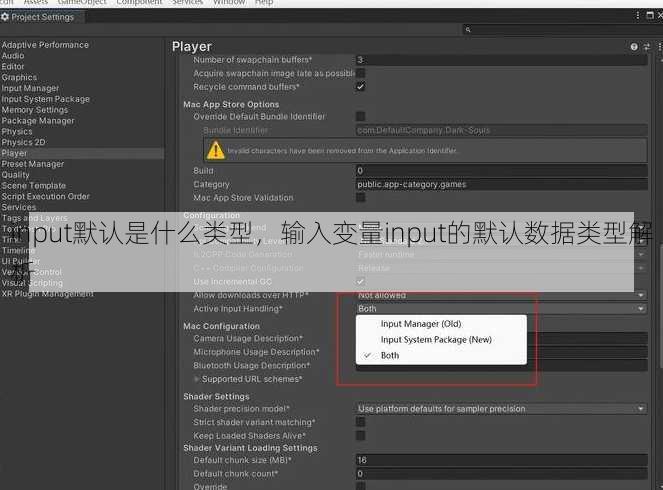663x490 pixels.
Task: Enable Mac App Store Validation checkbox
Action: click(361, 197)
